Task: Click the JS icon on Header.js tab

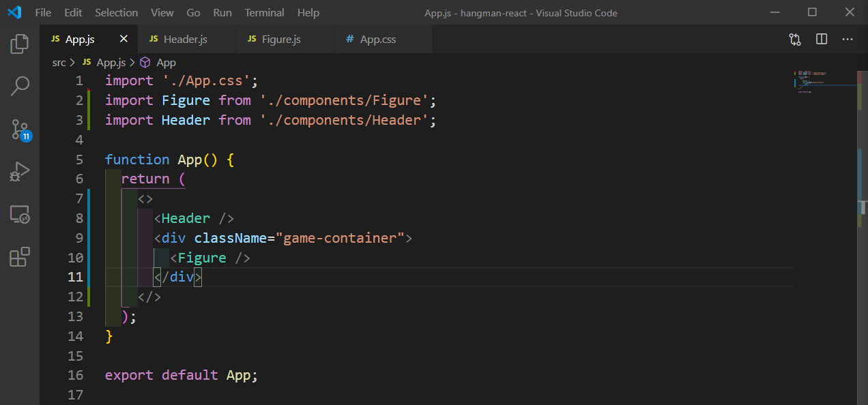Action: pyautogui.click(x=154, y=40)
